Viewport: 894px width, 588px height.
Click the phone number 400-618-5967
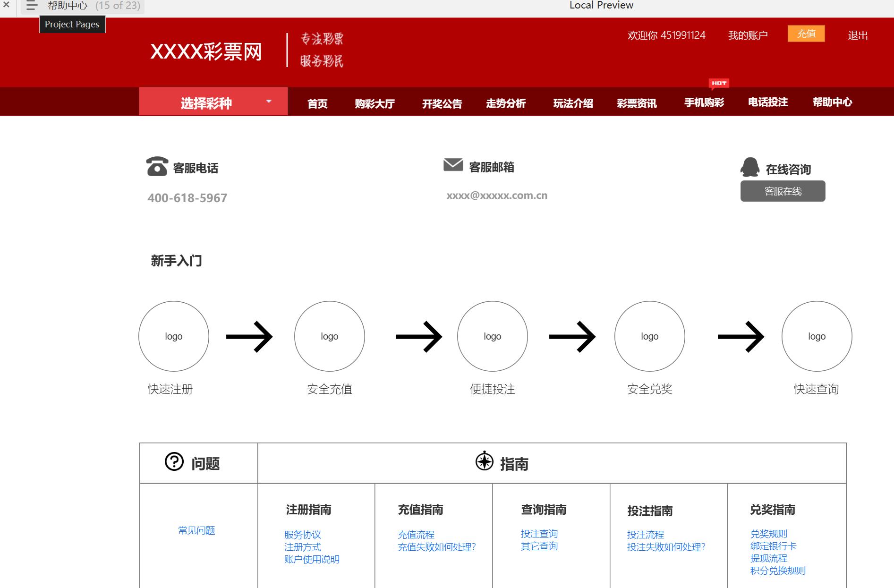click(187, 198)
